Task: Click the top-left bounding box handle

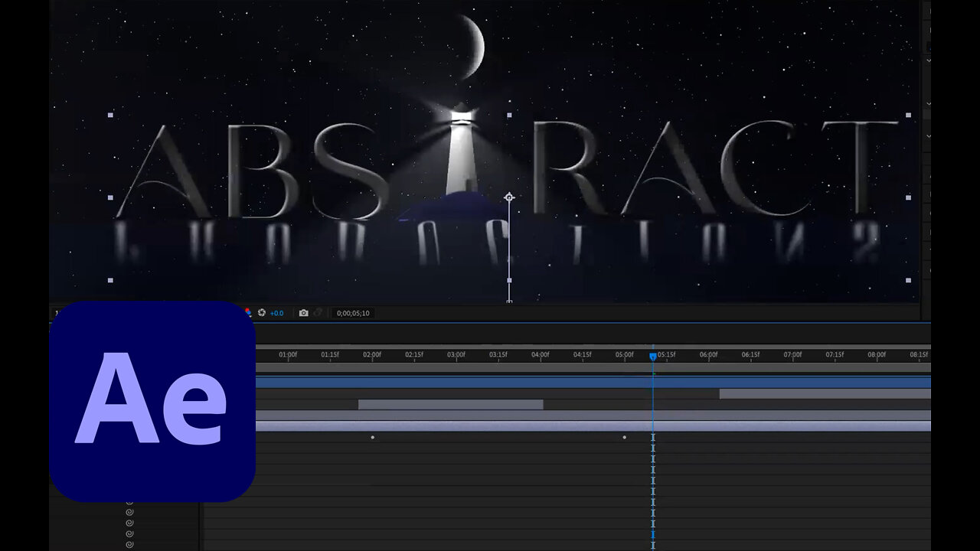Action: coord(110,115)
